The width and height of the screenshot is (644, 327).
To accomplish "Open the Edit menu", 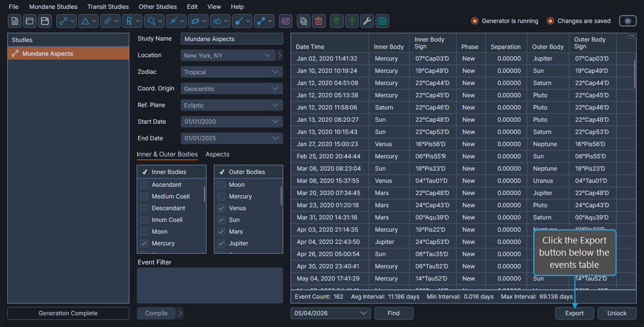I will pos(192,7).
